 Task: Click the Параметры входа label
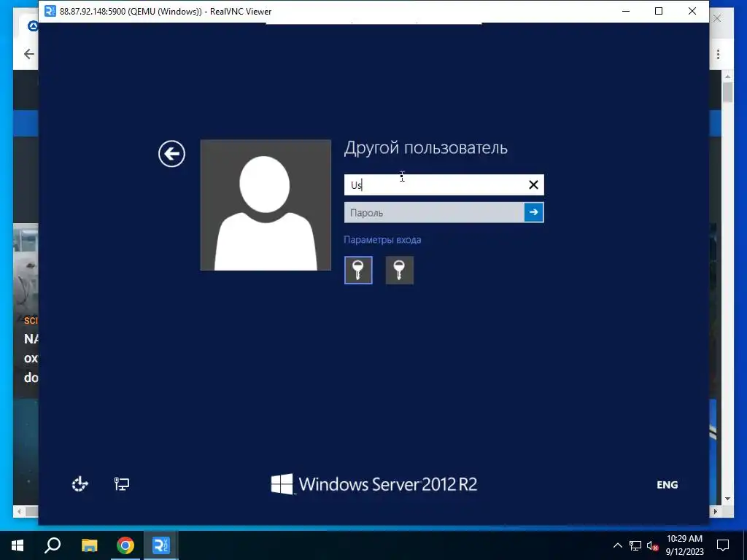[x=382, y=240]
